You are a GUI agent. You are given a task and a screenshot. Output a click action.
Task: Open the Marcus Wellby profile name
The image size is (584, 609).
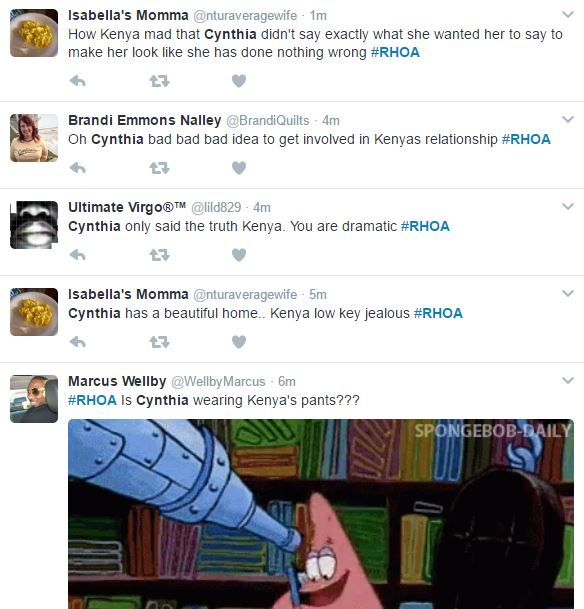pos(117,381)
